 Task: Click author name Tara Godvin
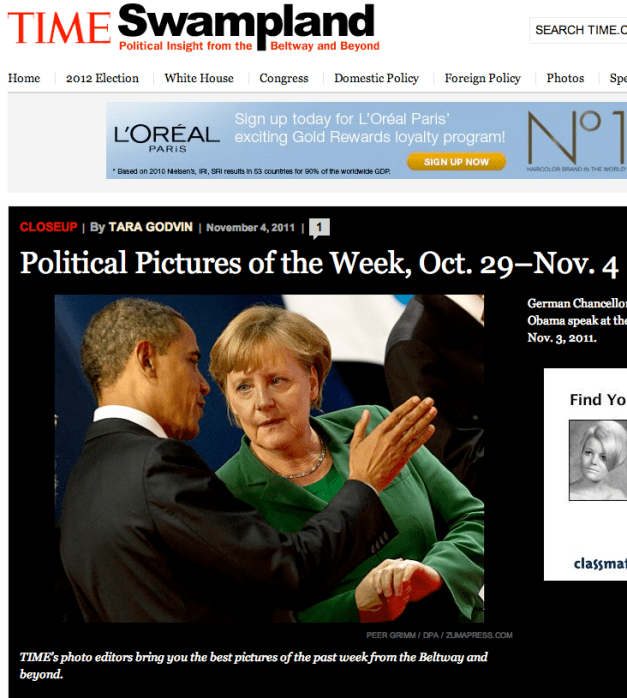(151, 227)
